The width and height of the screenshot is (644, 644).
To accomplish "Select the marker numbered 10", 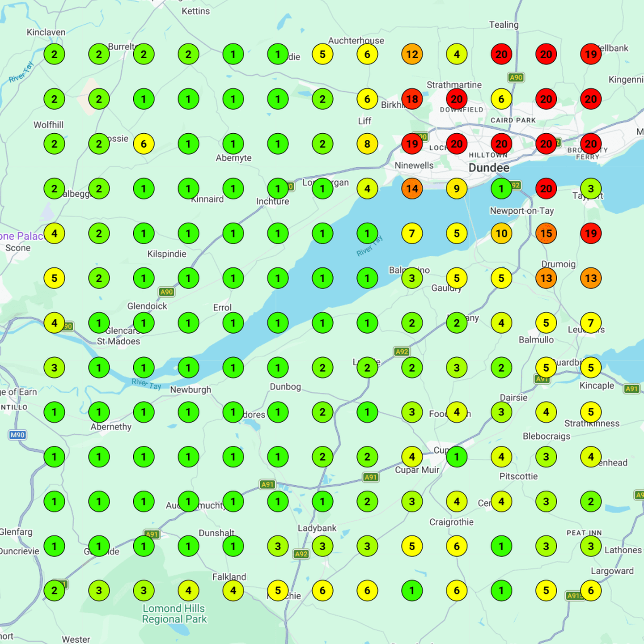I will click(501, 233).
